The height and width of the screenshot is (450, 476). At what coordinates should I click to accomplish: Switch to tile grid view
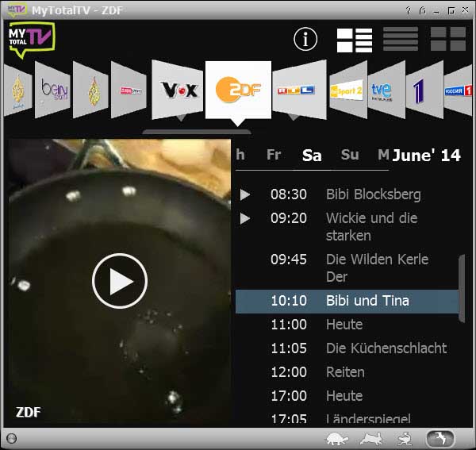click(x=447, y=40)
